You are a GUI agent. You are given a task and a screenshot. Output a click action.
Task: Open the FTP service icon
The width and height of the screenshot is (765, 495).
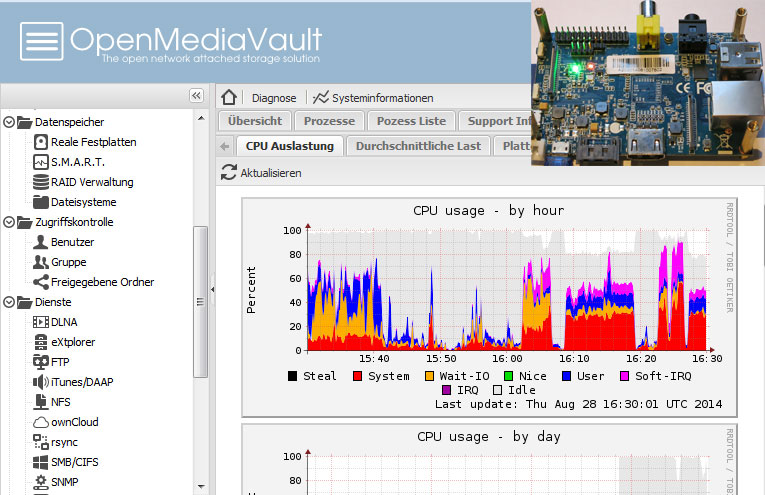click(40, 362)
